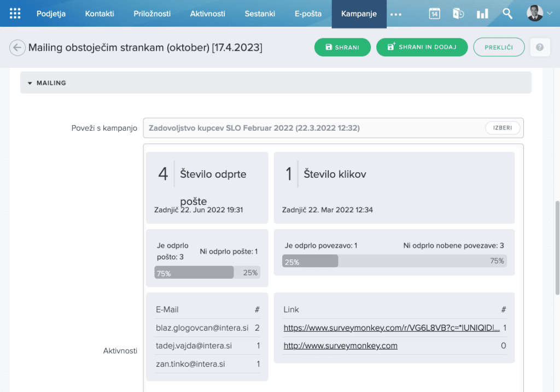Click the search magnifier icon

[x=507, y=14]
